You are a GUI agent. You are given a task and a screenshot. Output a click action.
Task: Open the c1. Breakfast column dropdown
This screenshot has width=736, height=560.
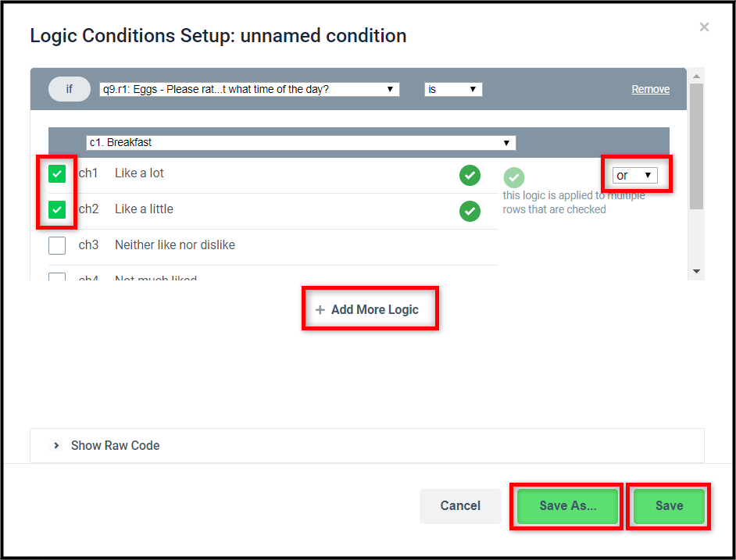(301, 143)
